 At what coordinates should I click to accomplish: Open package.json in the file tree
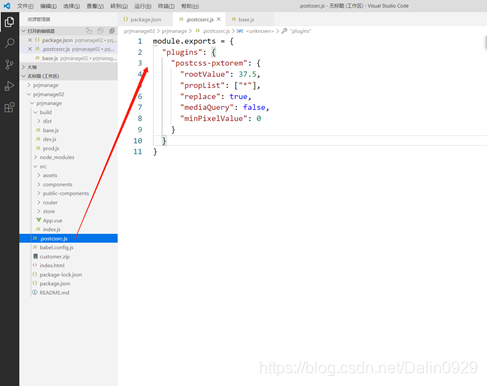(55, 283)
